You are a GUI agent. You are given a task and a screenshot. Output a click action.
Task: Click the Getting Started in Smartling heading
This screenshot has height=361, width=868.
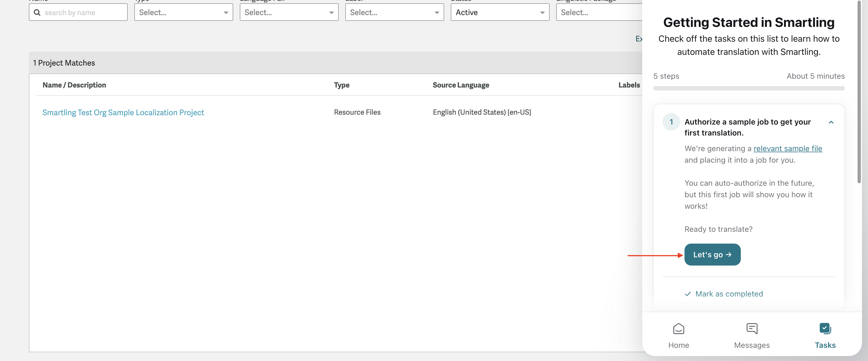[x=749, y=22]
